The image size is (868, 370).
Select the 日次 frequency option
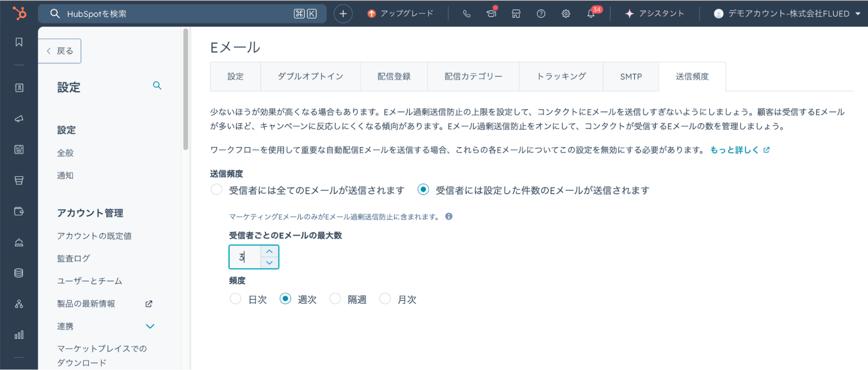point(235,299)
